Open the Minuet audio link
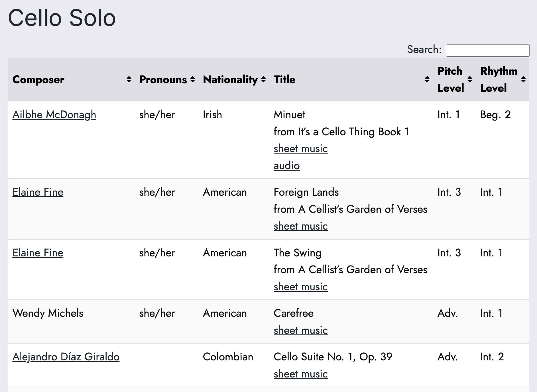 [287, 166]
